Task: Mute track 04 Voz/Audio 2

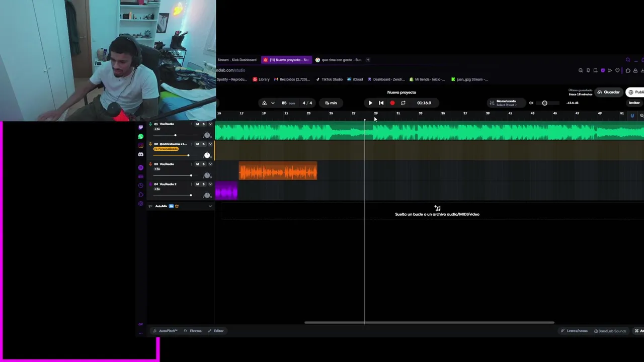Action: (x=197, y=185)
